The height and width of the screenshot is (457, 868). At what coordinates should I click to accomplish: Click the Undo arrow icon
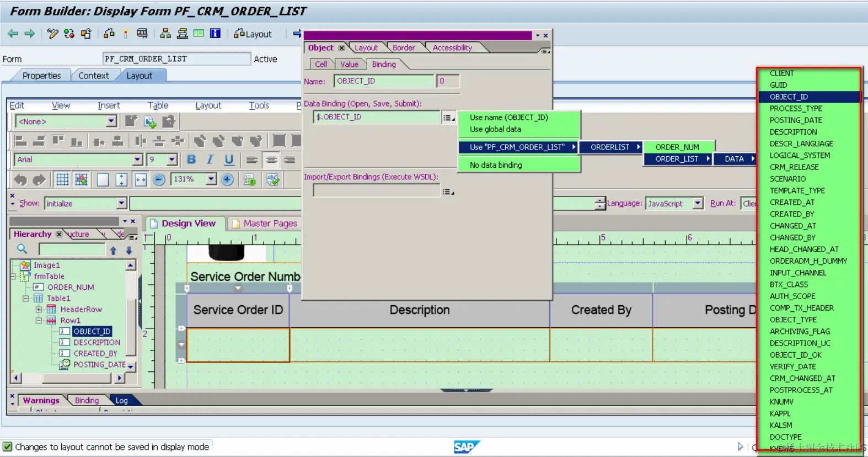pyautogui.click(x=20, y=179)
